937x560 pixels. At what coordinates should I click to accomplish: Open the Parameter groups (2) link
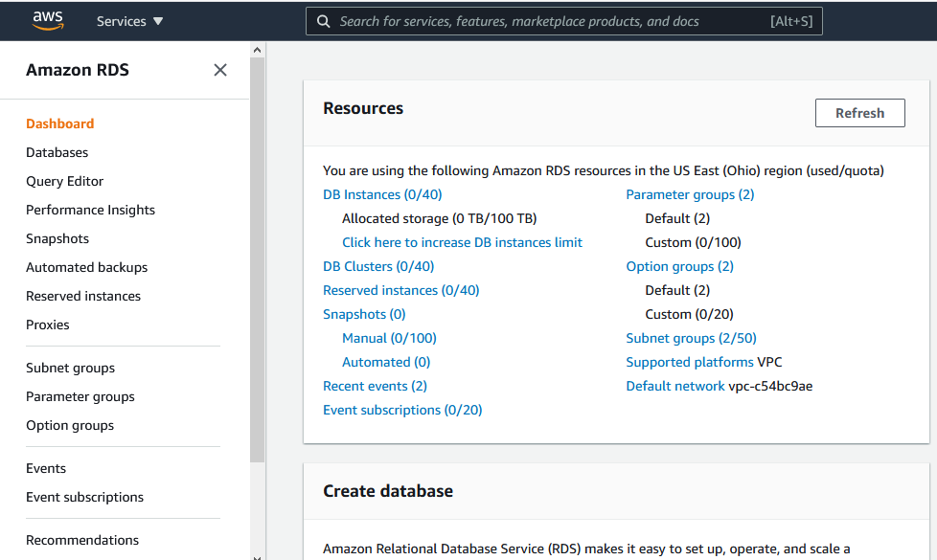(690, 194)
